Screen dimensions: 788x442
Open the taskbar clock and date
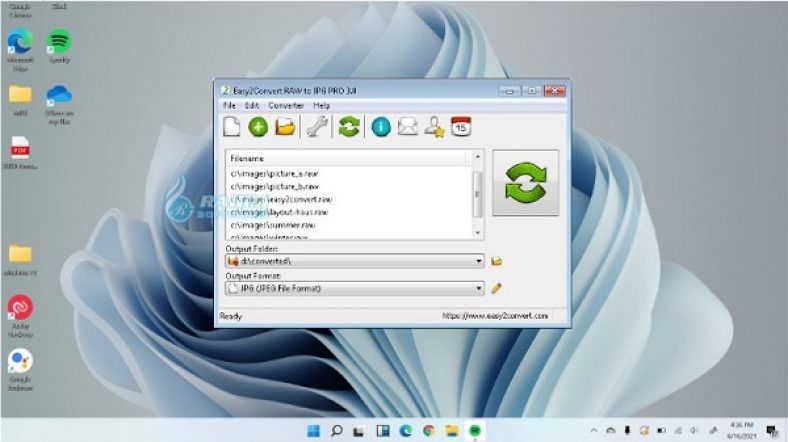click(742, 431)
